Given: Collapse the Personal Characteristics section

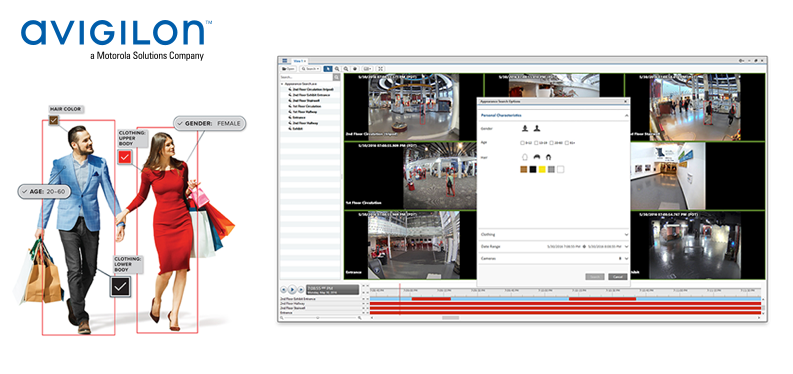Looking at the screenshot, I should [627, 116].
